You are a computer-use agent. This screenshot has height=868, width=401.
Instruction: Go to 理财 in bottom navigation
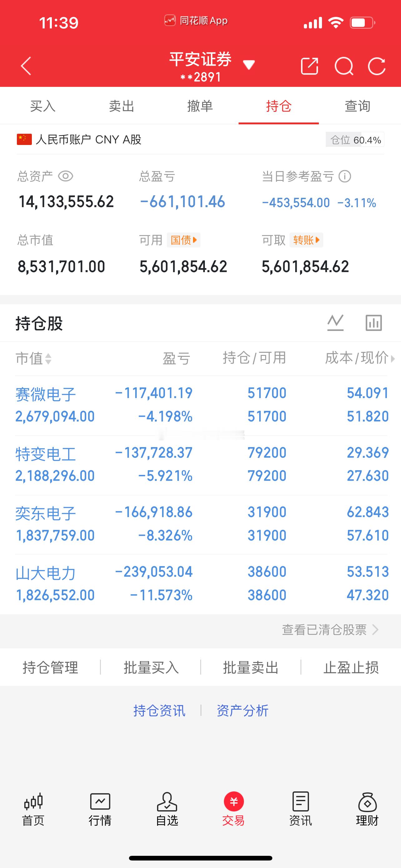(x=367, y=809)
